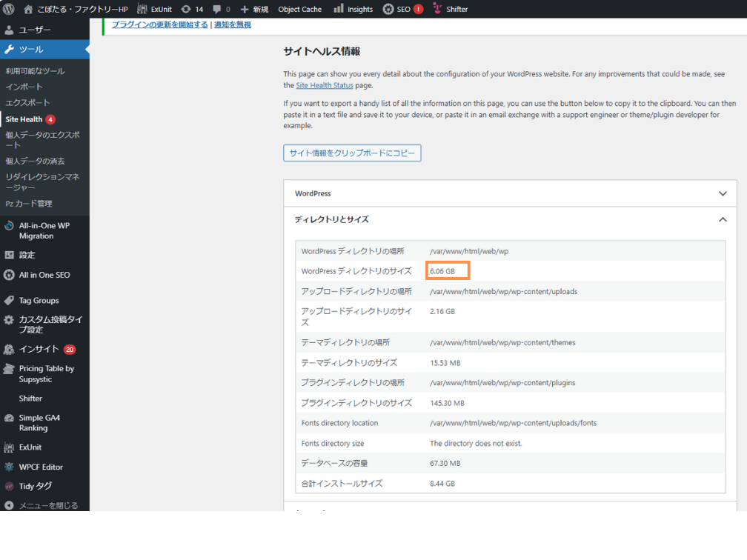The width and height of the screenshot is (747, 560).
Task: Open インサイト sidebar icon
Action: (9, 349)
